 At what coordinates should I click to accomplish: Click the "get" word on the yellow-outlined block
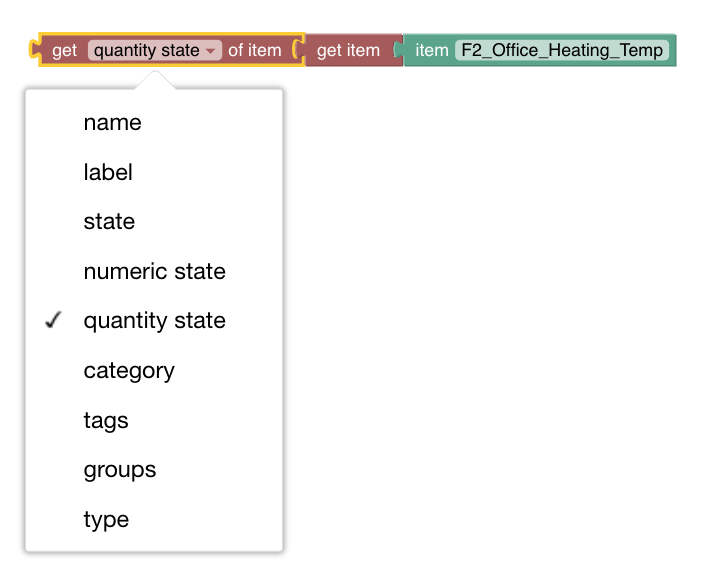click(x=64, y=51)
